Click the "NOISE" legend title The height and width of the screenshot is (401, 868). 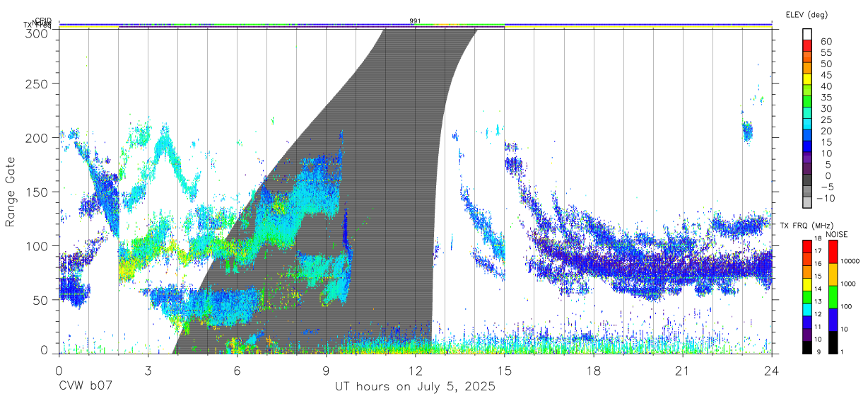click(838, 233)
